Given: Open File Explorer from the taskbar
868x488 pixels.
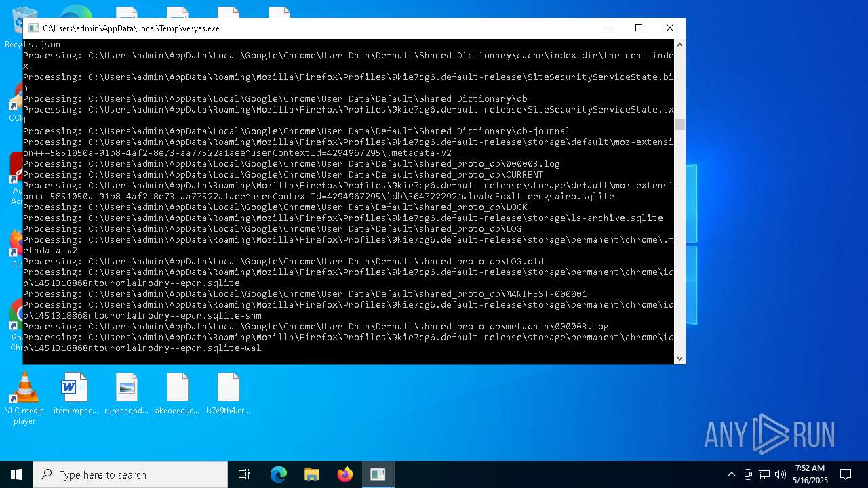Looking at the screenshot, I should pyautogui.click(x=311, y=474).
